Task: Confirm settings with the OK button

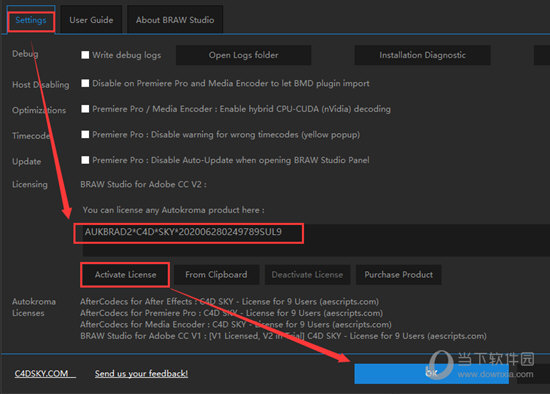Action: pyautogui.click(x=431, y=373)
